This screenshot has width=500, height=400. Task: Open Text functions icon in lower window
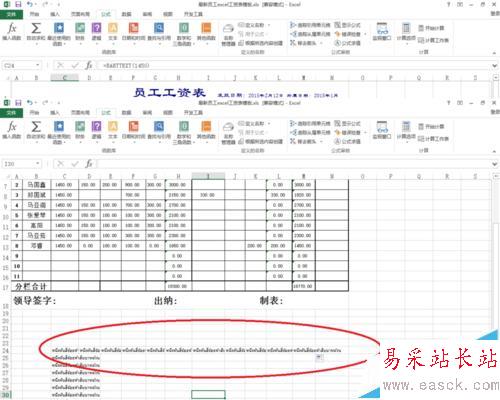point(113,131)
